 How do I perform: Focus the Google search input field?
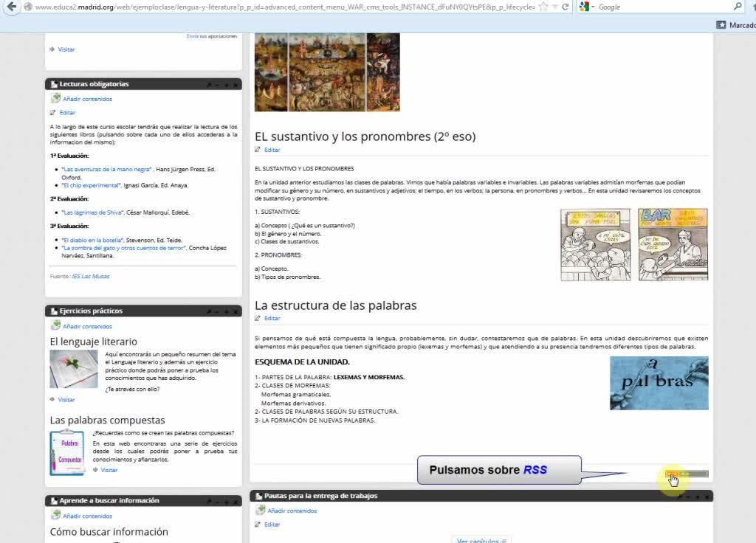(x=663, y=7)
